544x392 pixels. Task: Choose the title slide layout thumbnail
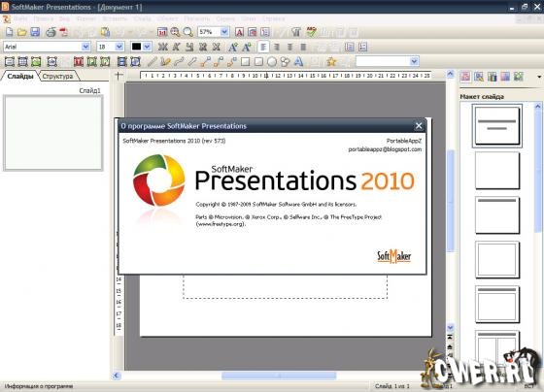(x=496, y=126)
